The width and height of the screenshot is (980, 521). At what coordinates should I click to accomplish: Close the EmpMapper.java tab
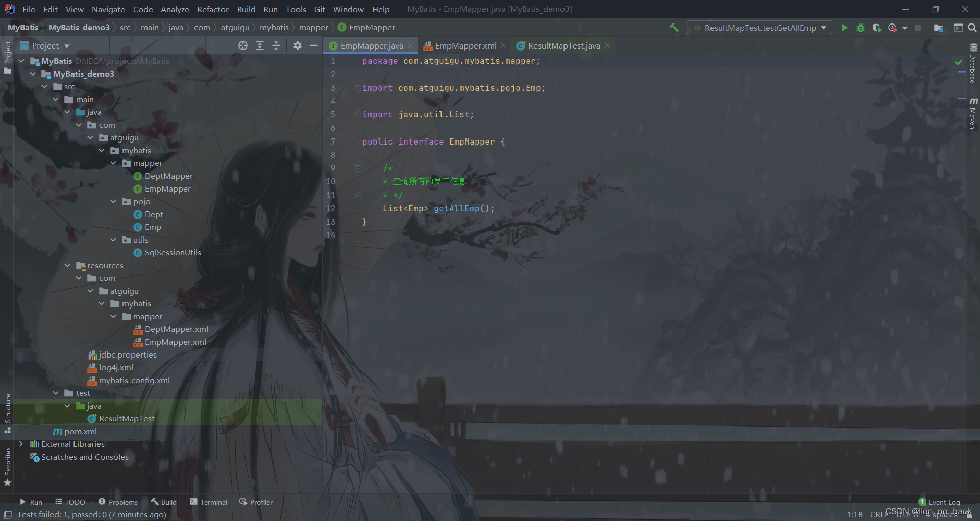(x=410, y=45)
